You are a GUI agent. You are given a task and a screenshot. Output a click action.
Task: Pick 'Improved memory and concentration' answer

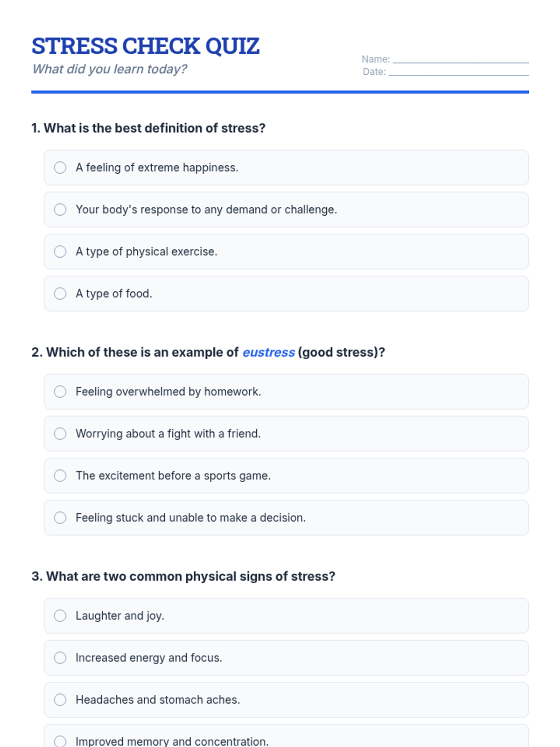point(60,741)
